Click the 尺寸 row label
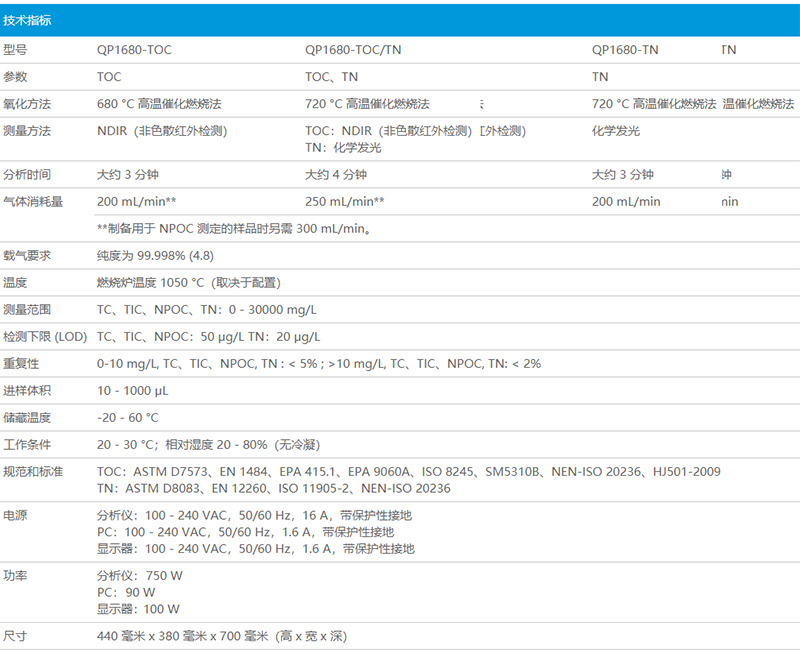The image size is (800, 651). click(15, 637)
